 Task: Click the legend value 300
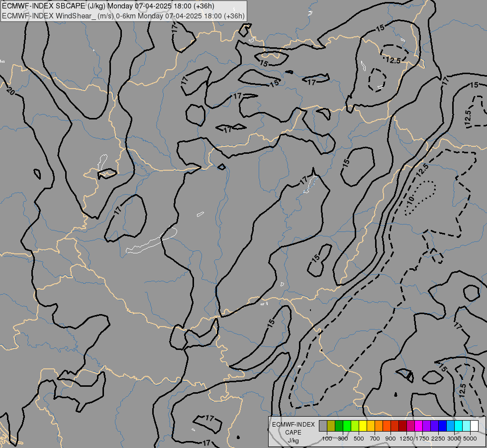click(x=343, y=439)
